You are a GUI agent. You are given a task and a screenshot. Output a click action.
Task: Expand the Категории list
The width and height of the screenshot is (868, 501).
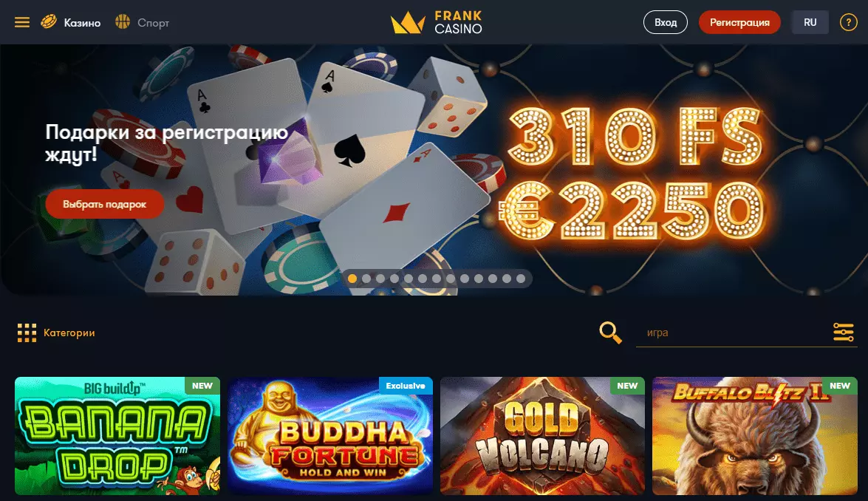(69, 333)
